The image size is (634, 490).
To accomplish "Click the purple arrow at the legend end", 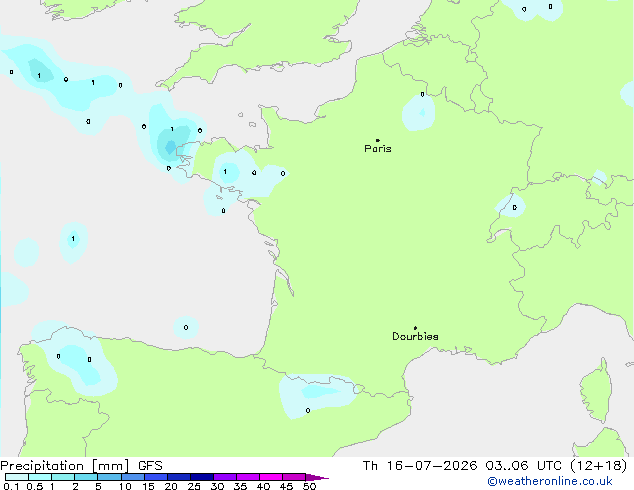I will [317, 477].
